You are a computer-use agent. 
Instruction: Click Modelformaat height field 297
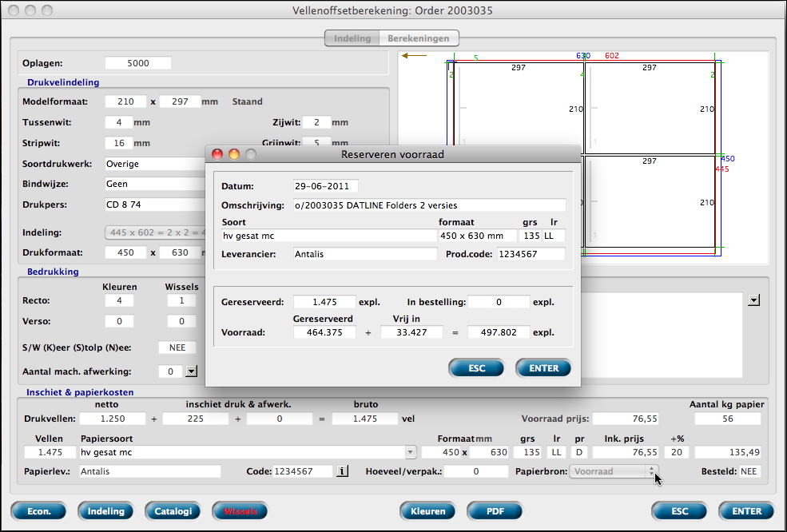click(181, 101)
